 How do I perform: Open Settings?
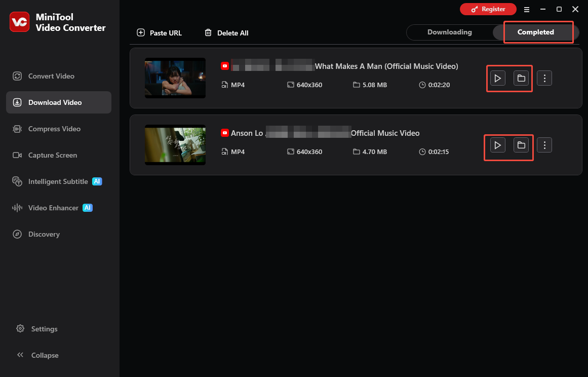tap(37, 329)
